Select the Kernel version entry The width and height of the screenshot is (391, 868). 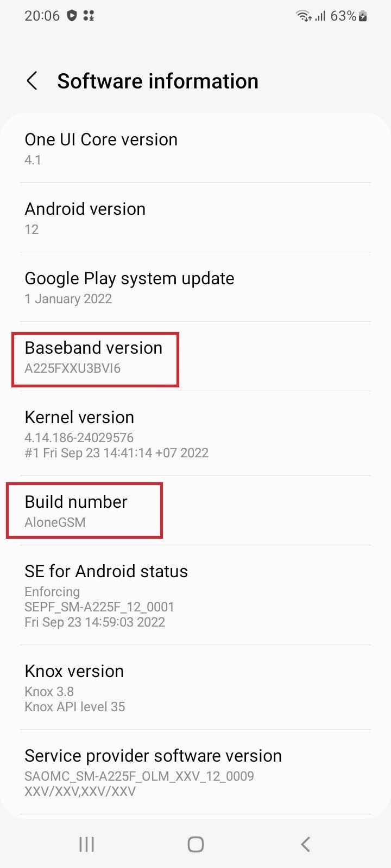(195, 433)
